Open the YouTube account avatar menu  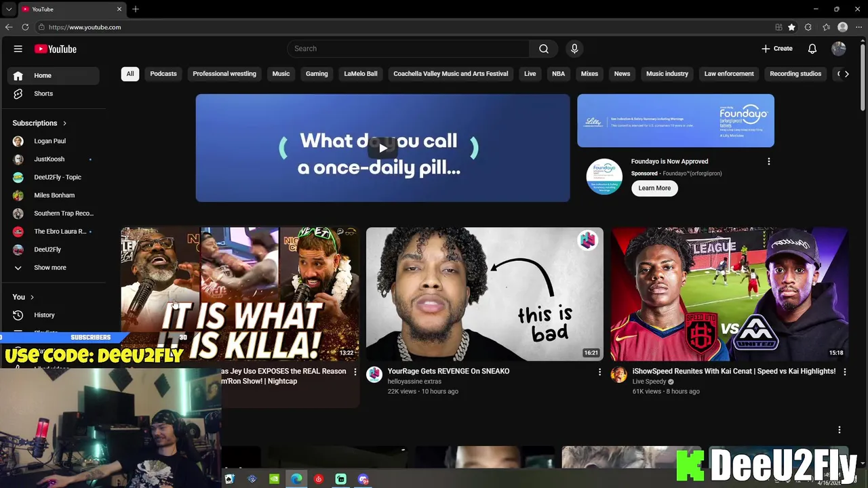coord(839,49)
